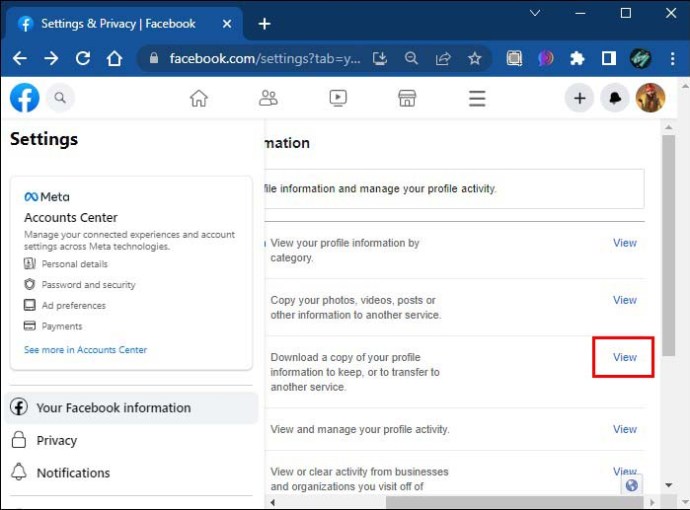Open Privacy settings in sidebar
The image size is (690, 510).
point(56,440)
